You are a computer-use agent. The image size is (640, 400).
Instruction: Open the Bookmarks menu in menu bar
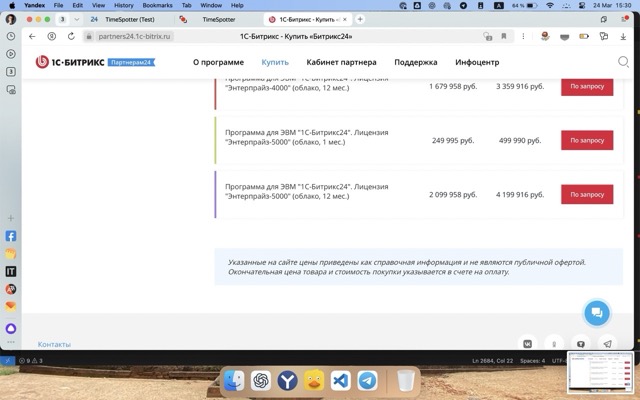click(157, 5)
